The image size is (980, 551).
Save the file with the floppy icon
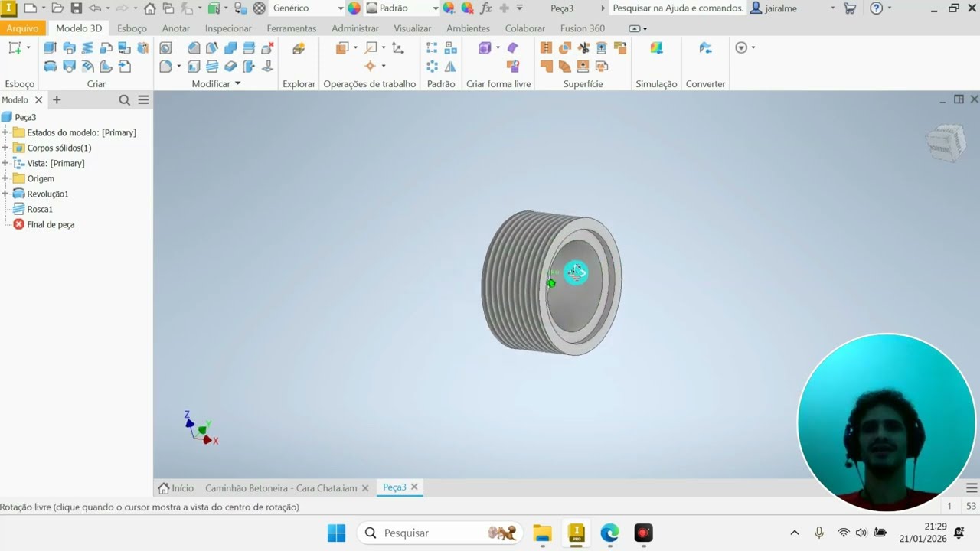pos(77,8)
